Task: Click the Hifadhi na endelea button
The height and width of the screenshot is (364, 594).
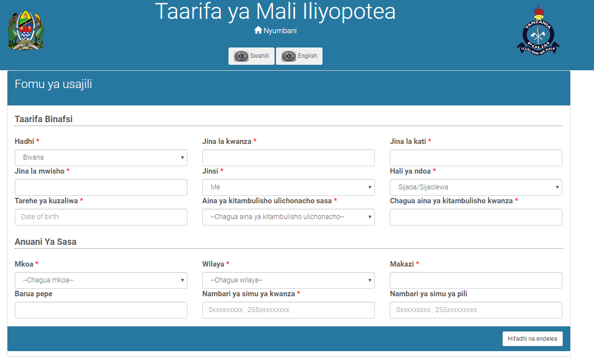Action: (532, 339)
